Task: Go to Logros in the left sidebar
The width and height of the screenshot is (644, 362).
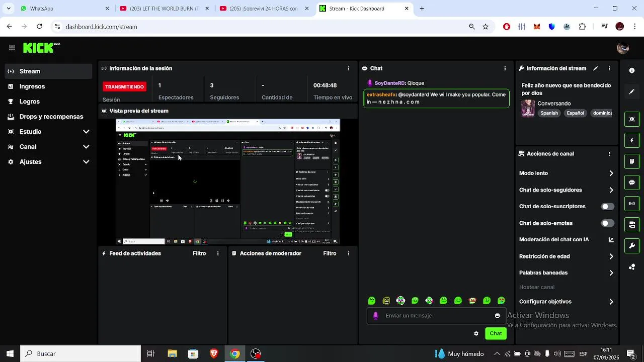Action: click(x=49, y=102)
